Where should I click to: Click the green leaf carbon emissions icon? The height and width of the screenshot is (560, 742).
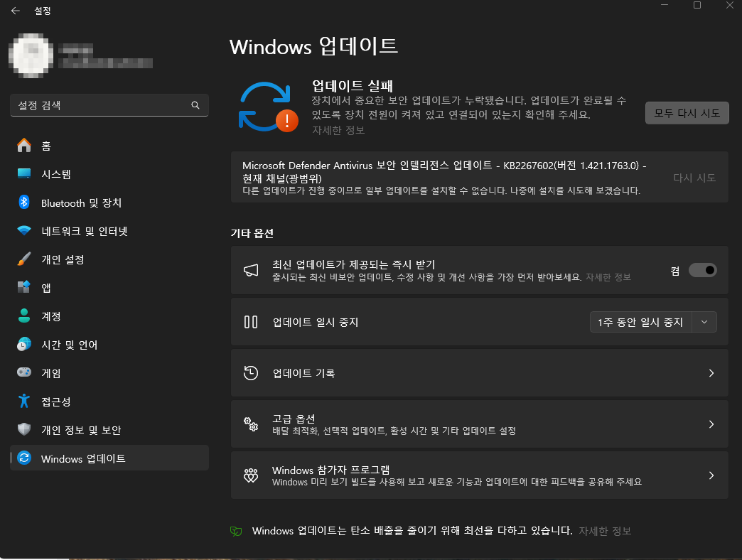click(x=236, y=531)
